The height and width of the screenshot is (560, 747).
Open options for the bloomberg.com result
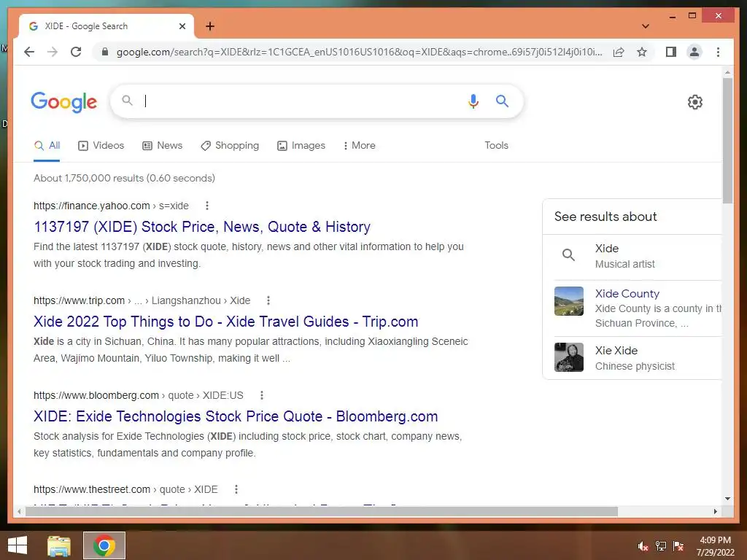pyautogui.click(x=262, y=395)
